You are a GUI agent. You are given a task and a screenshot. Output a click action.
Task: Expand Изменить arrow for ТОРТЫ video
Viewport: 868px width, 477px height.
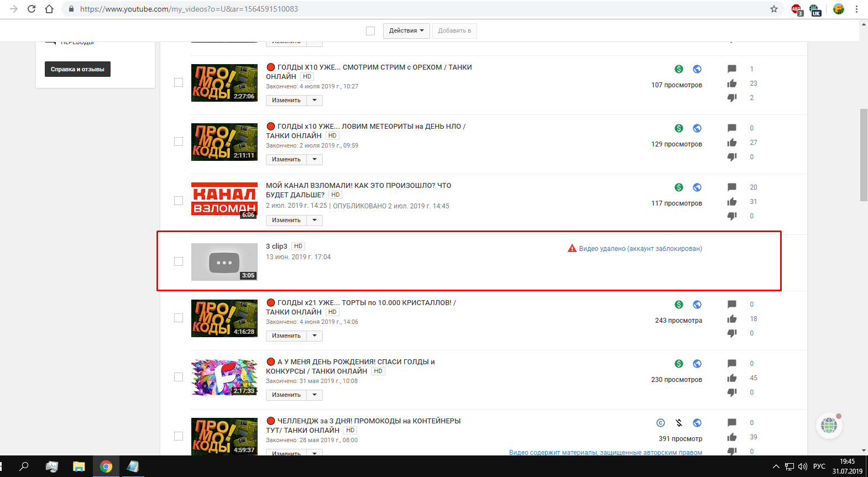315,336
